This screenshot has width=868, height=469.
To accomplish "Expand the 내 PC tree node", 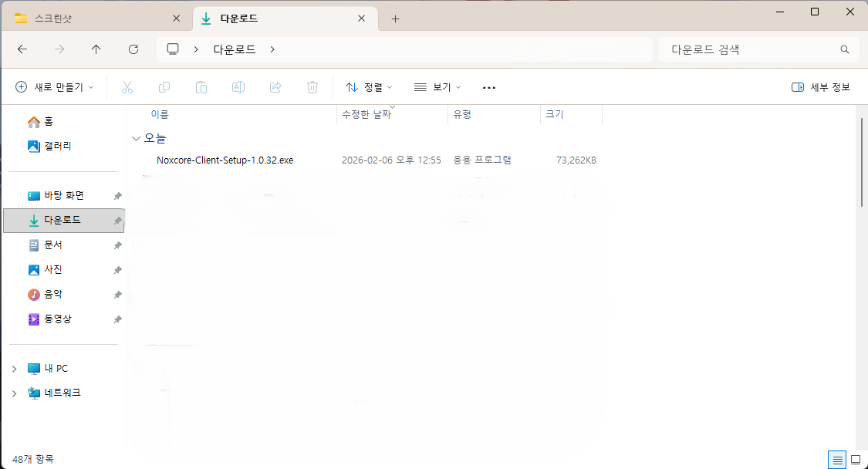I will (14, 369).
